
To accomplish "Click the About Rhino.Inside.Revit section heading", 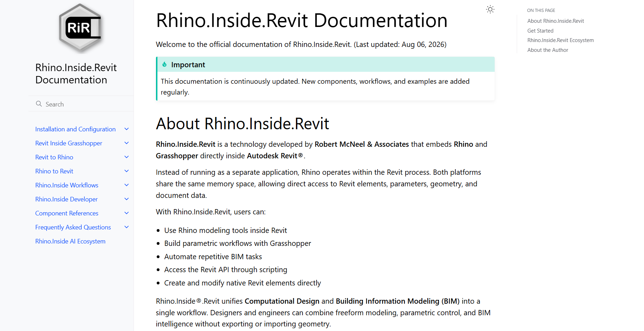I will pyautogui.click(x=243, y=124).
